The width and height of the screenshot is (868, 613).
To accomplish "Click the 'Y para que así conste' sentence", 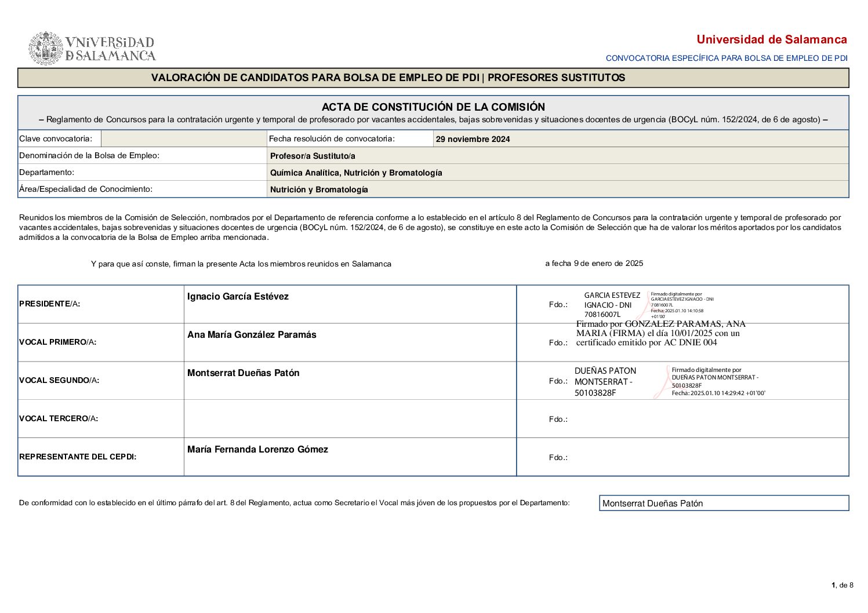I will (241, 264).
